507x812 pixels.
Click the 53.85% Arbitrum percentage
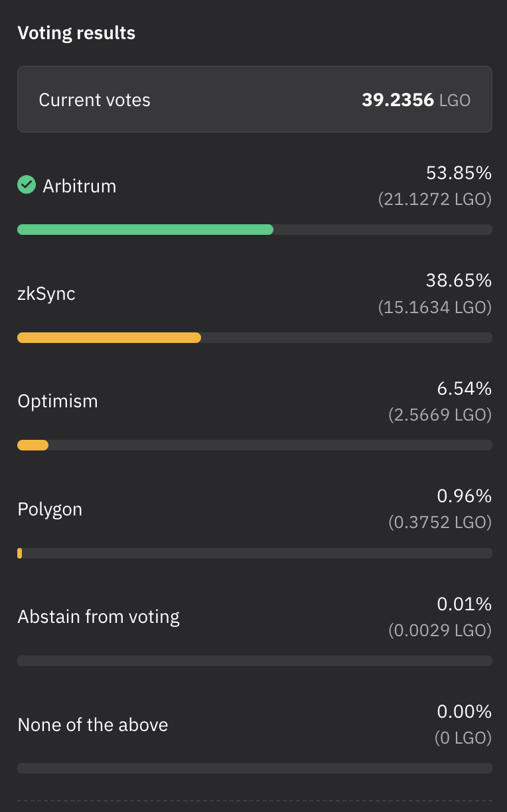459,173
